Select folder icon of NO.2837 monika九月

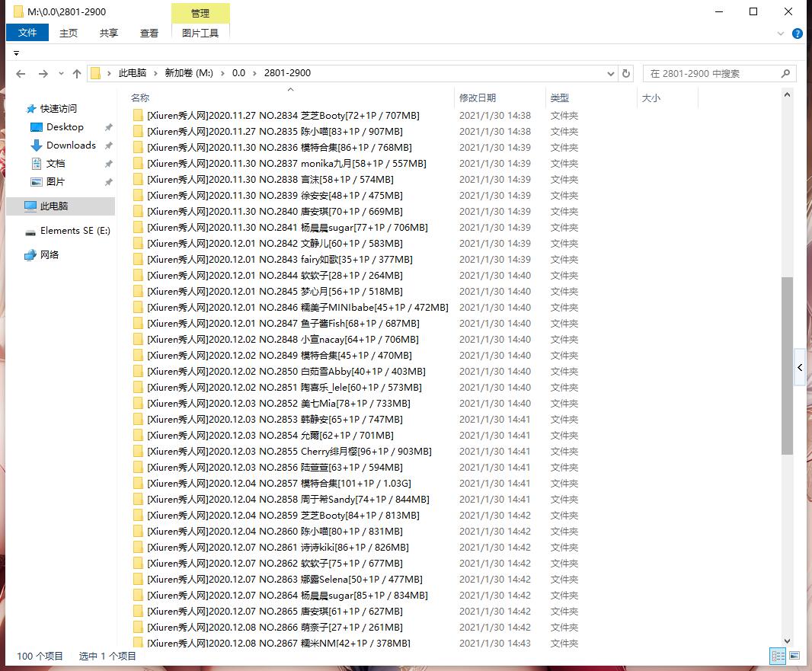click(x=138, y=164)
